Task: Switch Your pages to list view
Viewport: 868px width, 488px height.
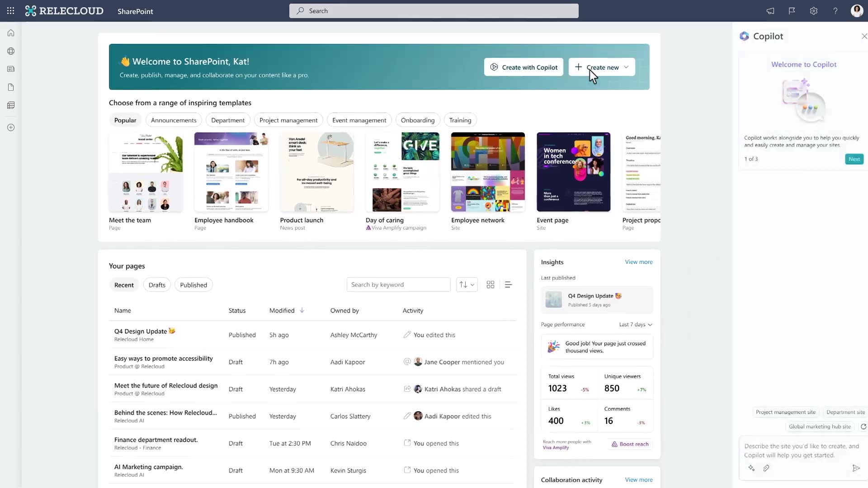Action: (508, 285)
